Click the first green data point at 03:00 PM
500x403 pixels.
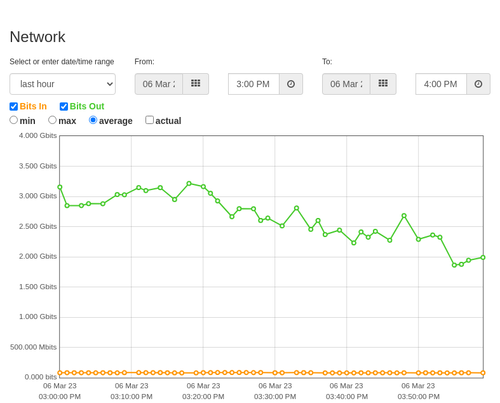(x=60, y=187)
